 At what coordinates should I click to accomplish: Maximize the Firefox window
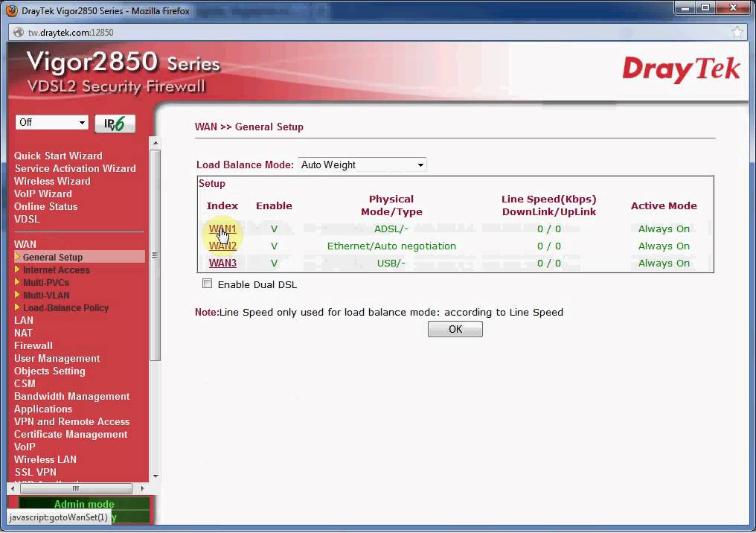tap(706, 8)
